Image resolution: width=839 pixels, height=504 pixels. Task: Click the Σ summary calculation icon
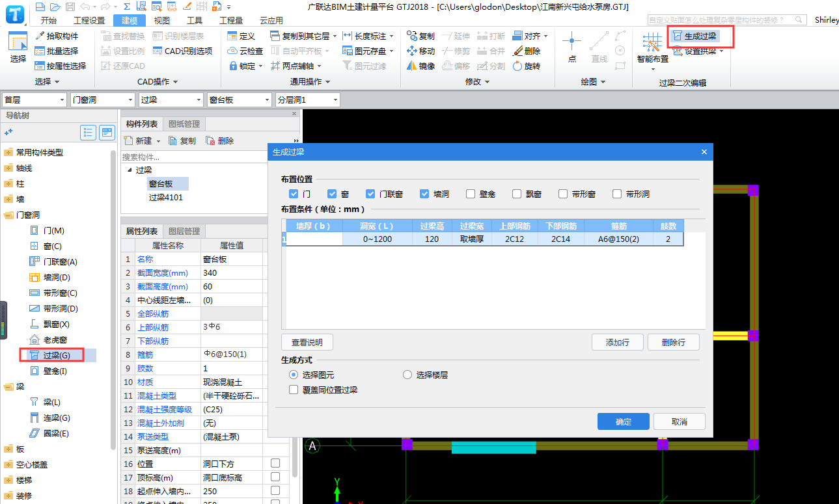[x=126, y=7]
